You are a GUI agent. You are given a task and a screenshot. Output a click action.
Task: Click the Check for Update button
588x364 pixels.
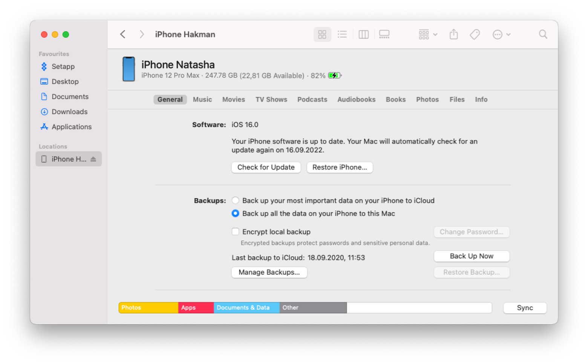[266, 167]
